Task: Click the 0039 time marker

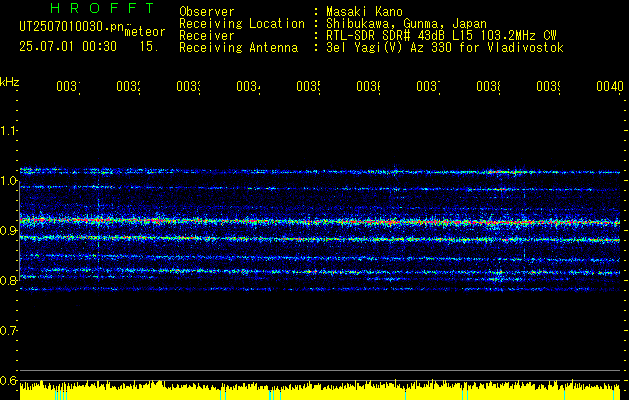Action: pos(549,86)
